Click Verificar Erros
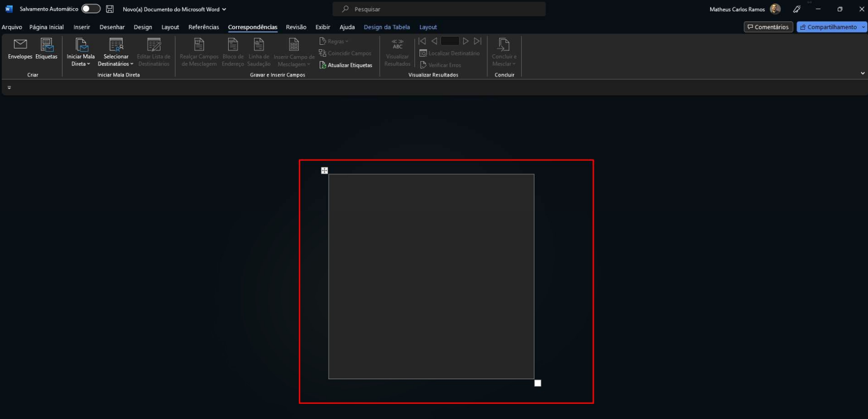This screenshot has width=868, height=419. click(x=440, y=65)
